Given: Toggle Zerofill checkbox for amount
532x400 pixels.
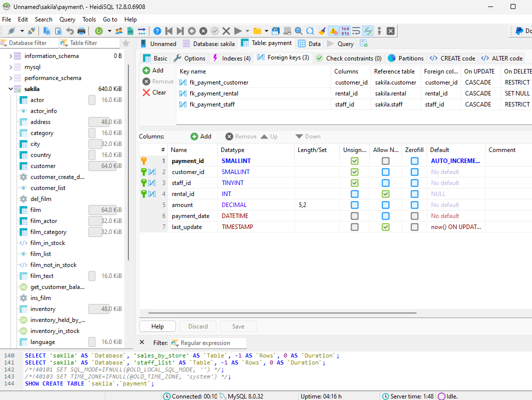Looking at the screenshot, I should tap(415, 205).
